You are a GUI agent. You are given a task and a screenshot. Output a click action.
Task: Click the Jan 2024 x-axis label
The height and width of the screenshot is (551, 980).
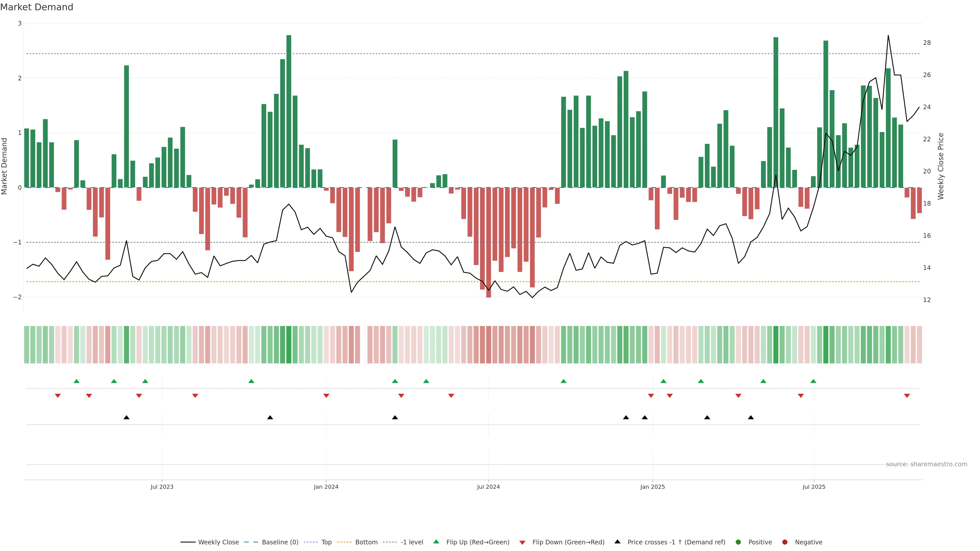point(326,487)
